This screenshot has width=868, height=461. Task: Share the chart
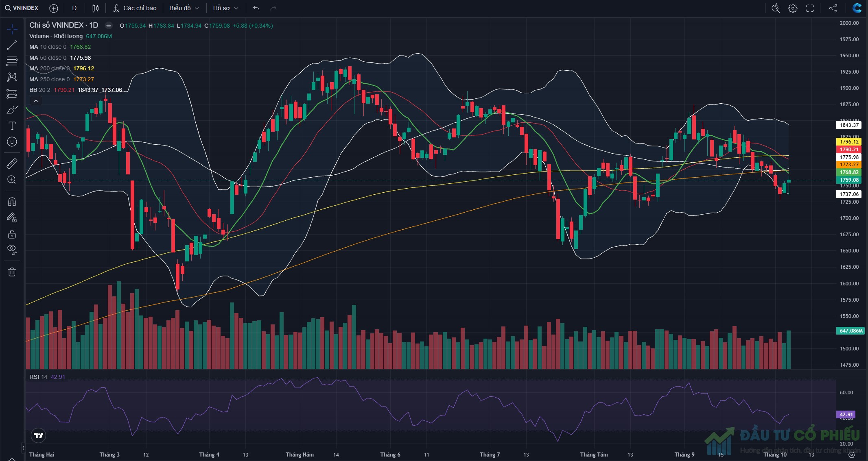point(833,8)
